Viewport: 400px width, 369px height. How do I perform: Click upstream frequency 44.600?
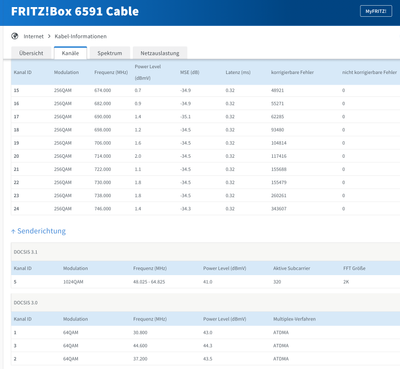coord(140,346)
